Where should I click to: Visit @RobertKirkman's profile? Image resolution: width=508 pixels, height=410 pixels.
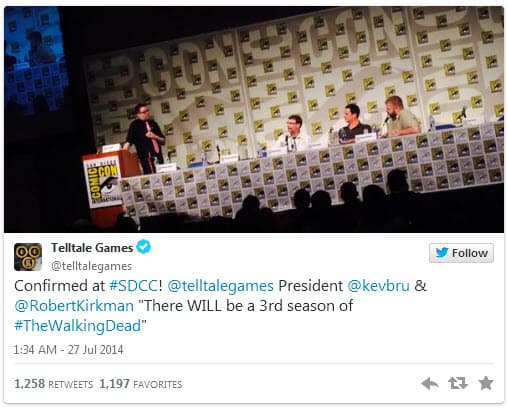[74, 306]
